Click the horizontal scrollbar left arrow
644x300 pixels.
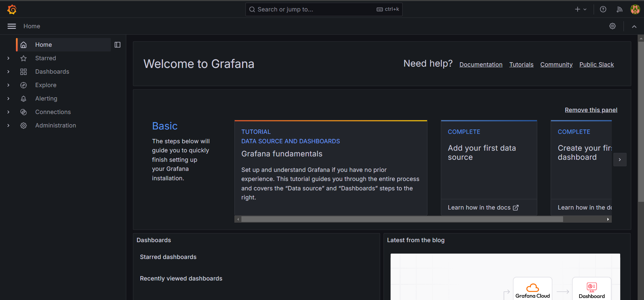[238, 219]
